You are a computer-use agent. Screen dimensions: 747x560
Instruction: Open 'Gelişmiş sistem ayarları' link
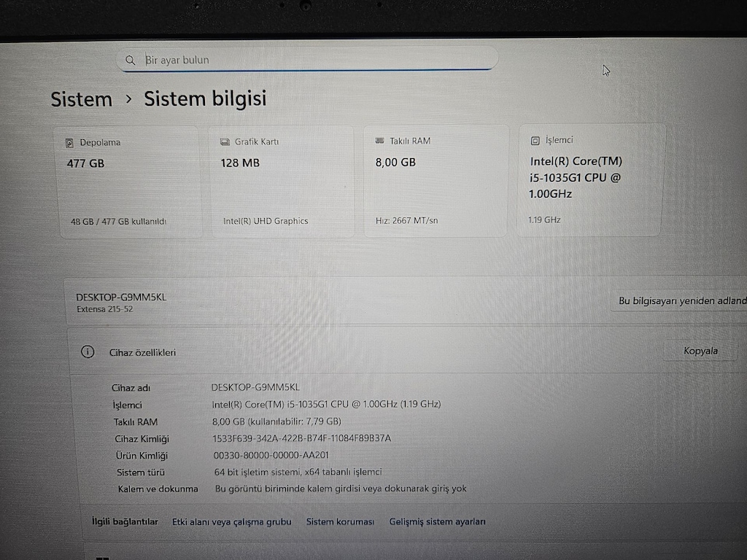coord(438,521)
